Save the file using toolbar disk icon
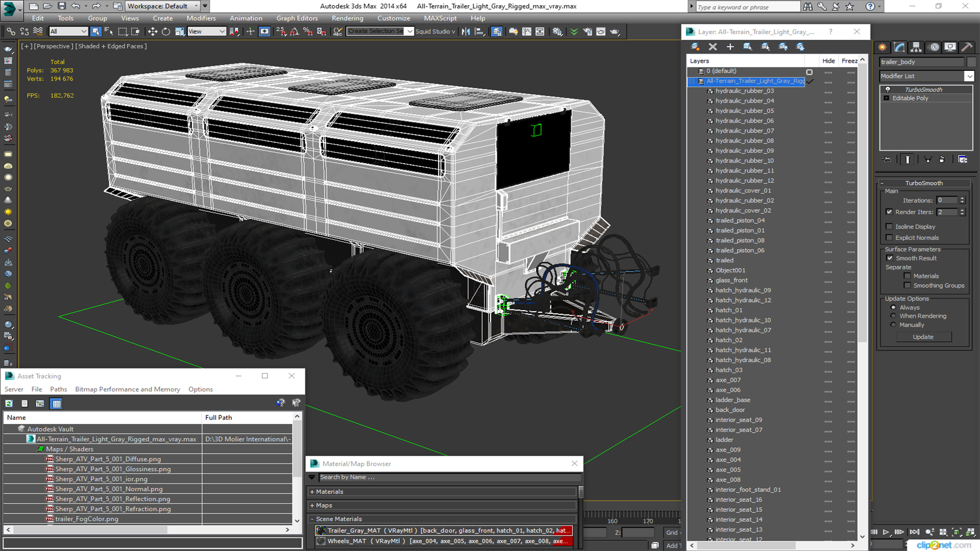980x551 pixels. pyautogui.click(x=61, y=6)
